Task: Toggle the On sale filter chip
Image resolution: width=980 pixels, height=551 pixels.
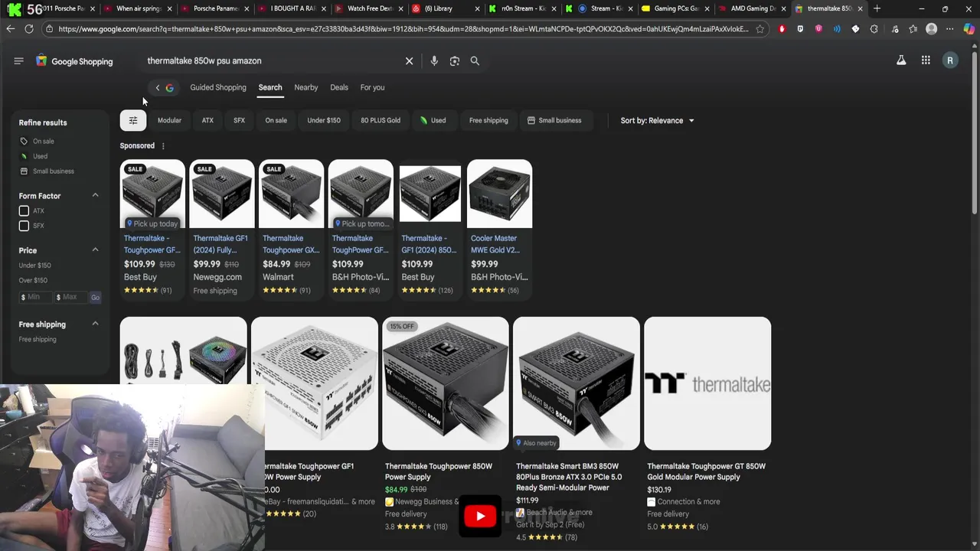Action: (276, 120)
